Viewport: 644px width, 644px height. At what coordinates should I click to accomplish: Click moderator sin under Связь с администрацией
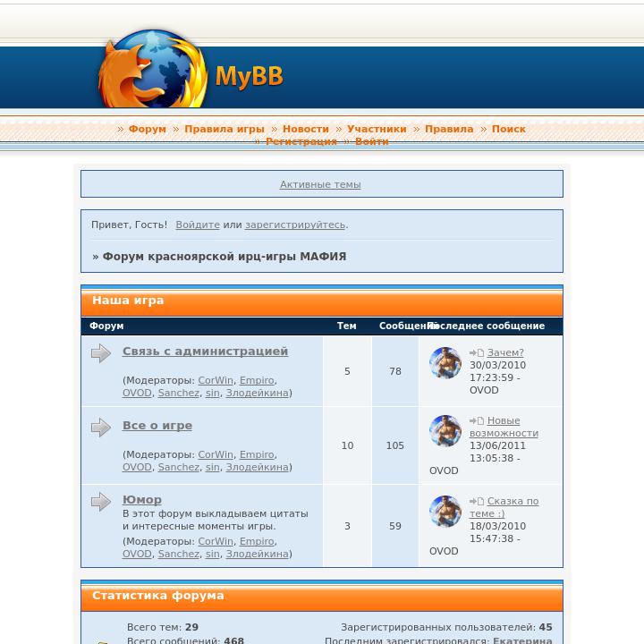pyautogui.click(x=212, y=393)
